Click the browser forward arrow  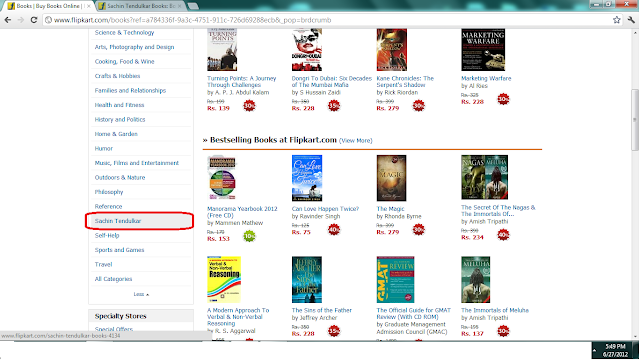point(20,20)
